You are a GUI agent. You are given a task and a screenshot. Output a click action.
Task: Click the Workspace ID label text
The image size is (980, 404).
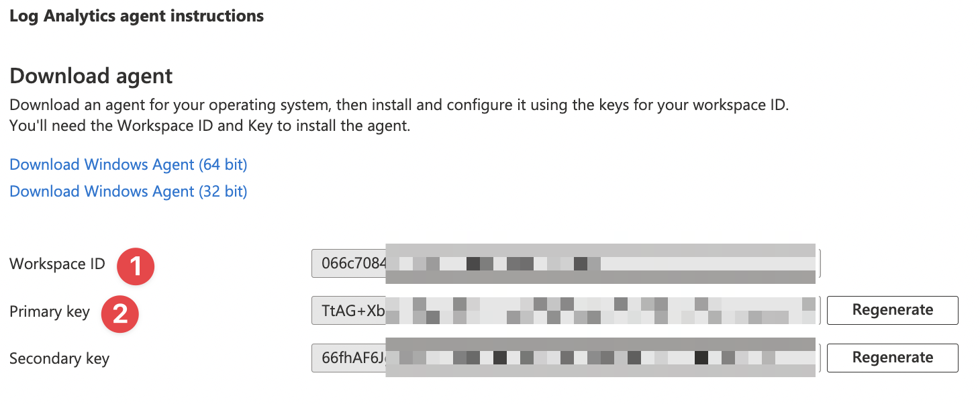point(56,264)
